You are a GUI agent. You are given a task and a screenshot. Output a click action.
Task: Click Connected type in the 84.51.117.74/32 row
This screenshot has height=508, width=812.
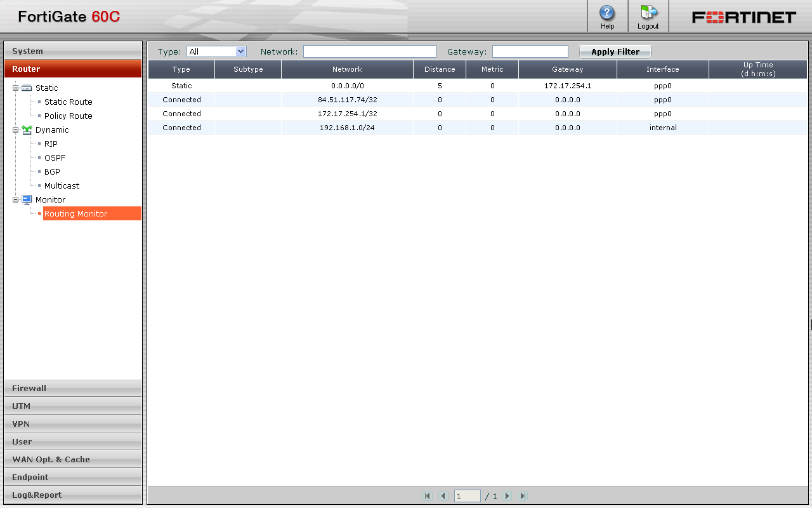[181, 100]
